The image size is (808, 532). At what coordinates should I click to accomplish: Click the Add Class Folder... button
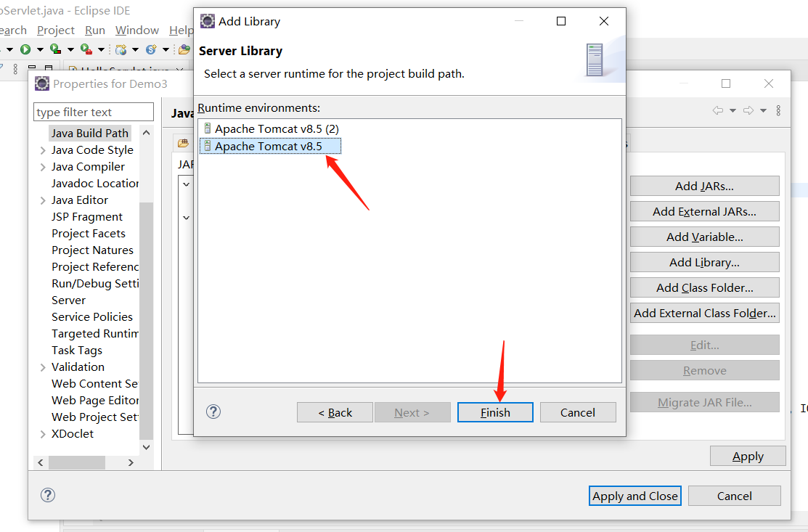[x=704, y=287]
